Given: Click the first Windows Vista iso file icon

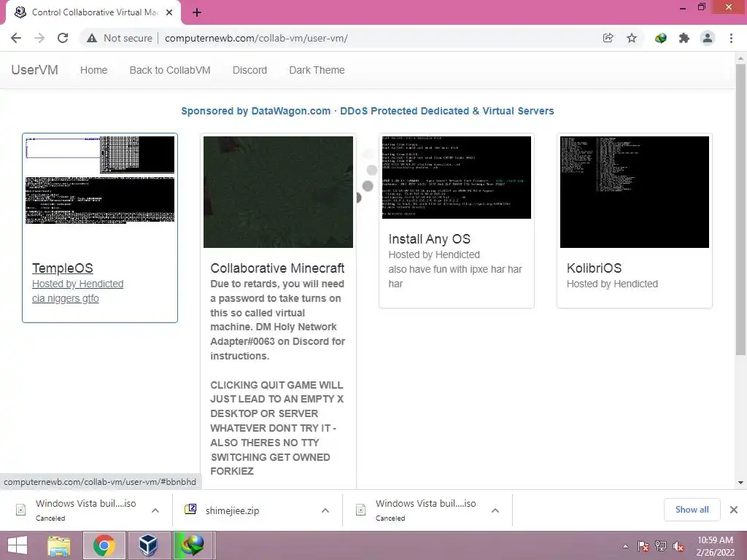Looking at the screenshot, I should coord(20,510).
